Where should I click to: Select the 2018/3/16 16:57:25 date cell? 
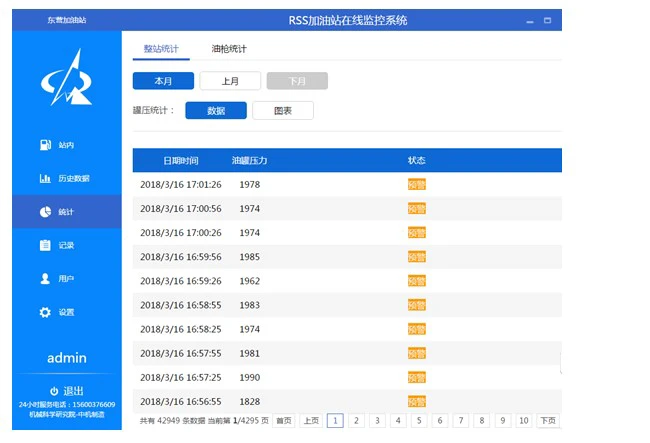181,378
